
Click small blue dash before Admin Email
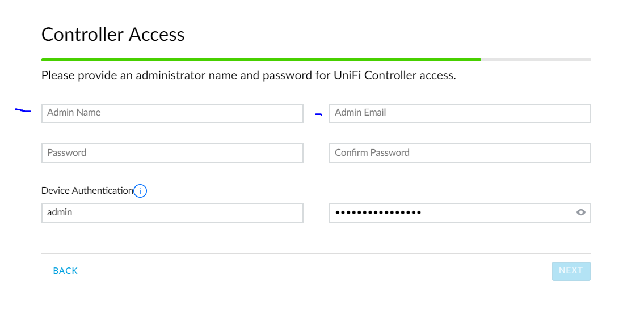pyautogui.click(x=318, y=114)
